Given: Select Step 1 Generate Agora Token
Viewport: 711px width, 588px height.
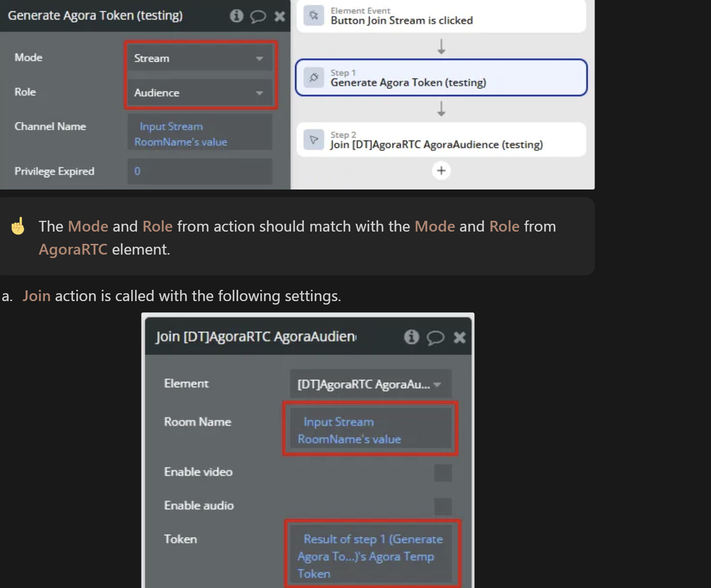Looking at the screenshot, I should point(441,77).
